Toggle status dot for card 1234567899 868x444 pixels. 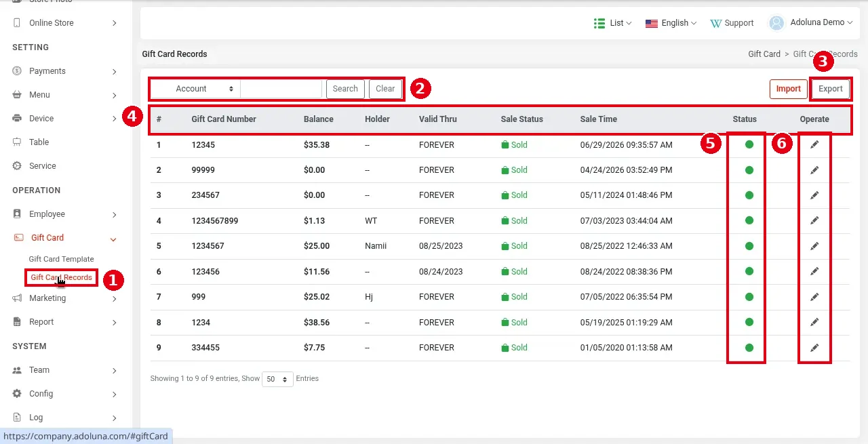(749, 220)
